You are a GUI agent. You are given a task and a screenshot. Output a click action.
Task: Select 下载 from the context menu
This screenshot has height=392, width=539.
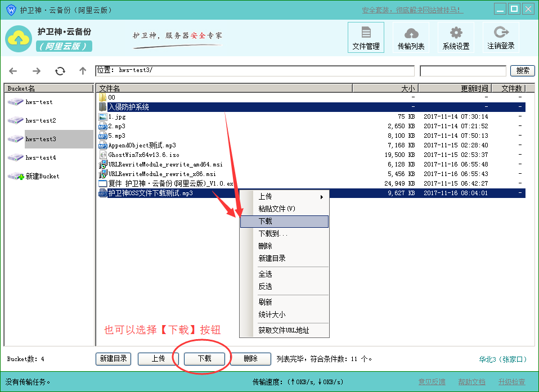[284, 222]
